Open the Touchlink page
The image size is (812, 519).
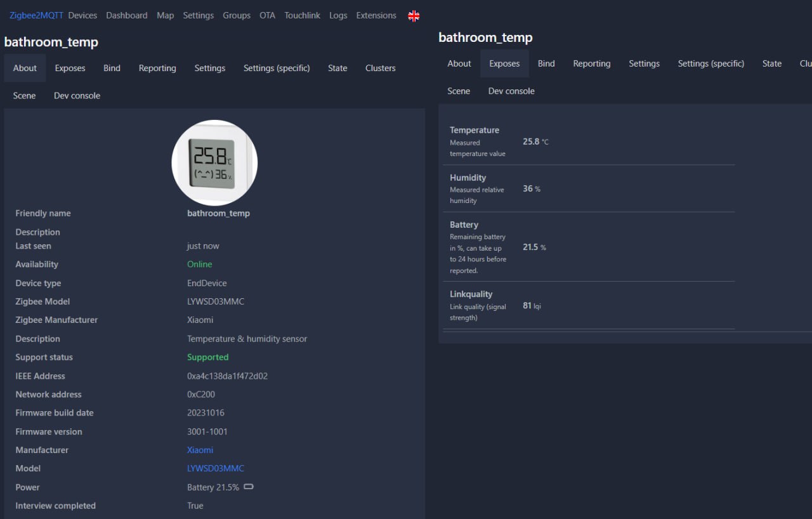(x=302, y=15)
